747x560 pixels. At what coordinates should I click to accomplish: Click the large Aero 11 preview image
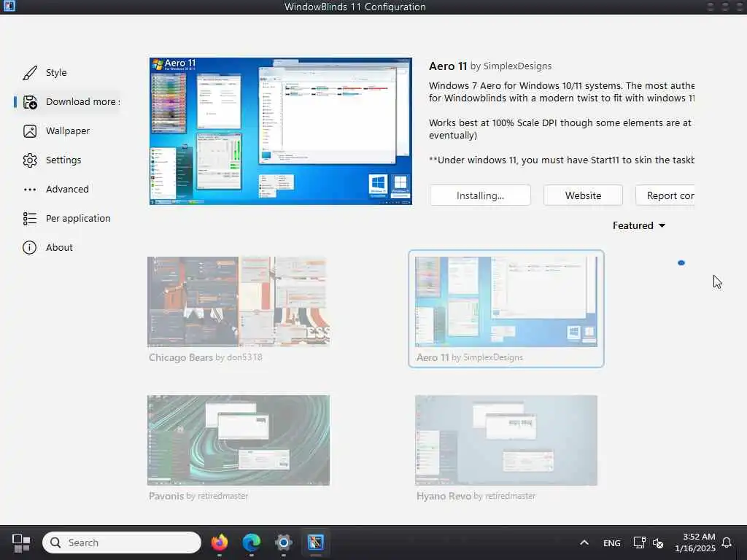click(x=280, y=131)
